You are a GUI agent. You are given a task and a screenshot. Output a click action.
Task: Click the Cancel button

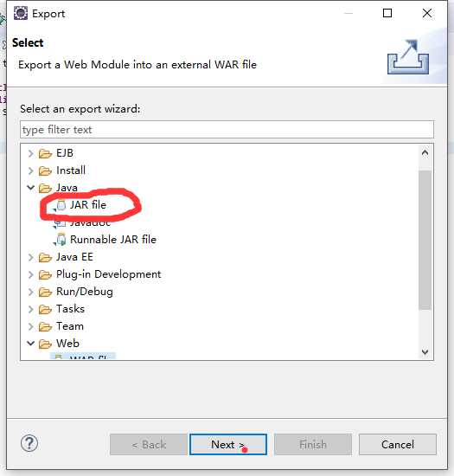[398, 445]
